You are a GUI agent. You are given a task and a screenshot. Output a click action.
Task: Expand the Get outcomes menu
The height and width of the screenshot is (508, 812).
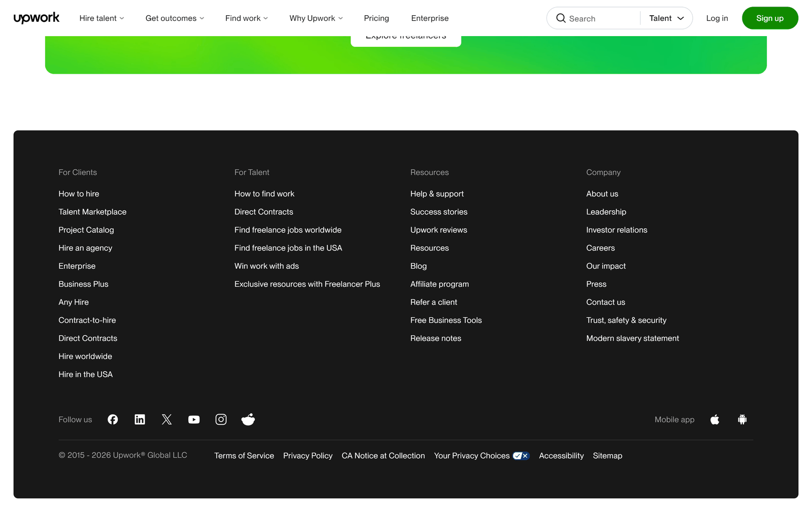click(175, 18)
